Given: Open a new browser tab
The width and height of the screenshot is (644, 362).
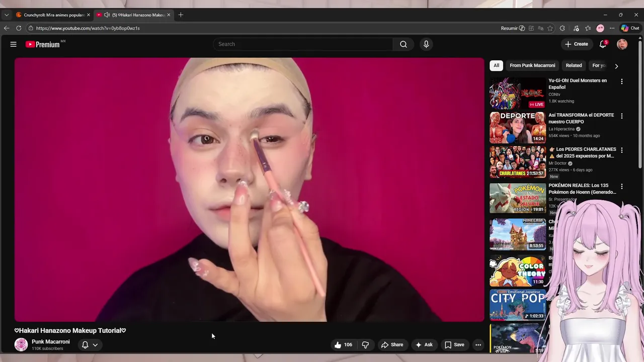Looking at the screenshot, I should tap(181, 15).
